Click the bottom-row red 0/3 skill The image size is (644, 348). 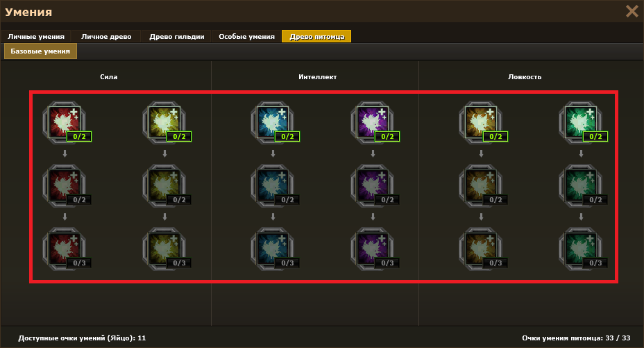click(x=65, y=249)
